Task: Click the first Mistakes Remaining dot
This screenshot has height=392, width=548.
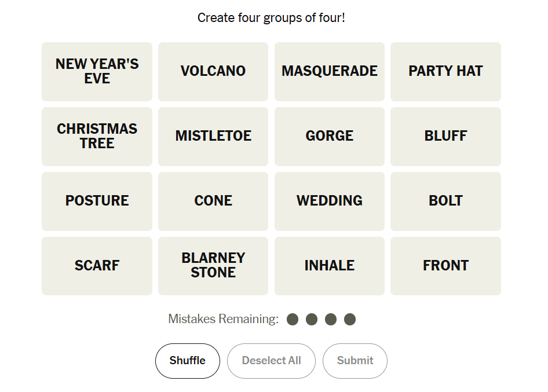Action: point(293,319)
